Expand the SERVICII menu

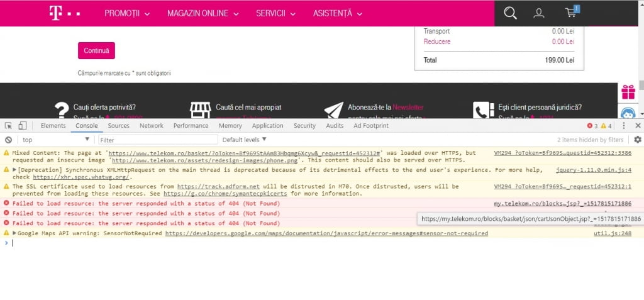pyautogui.click(x=275, y=14)
